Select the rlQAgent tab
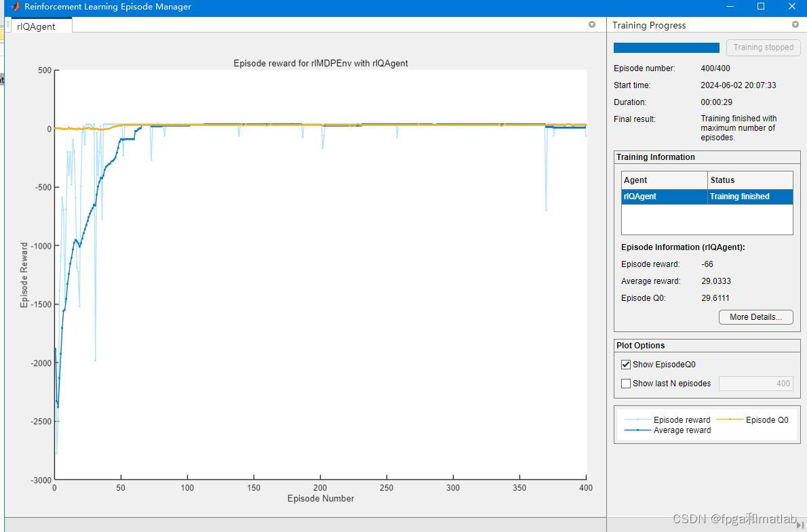 36,26
